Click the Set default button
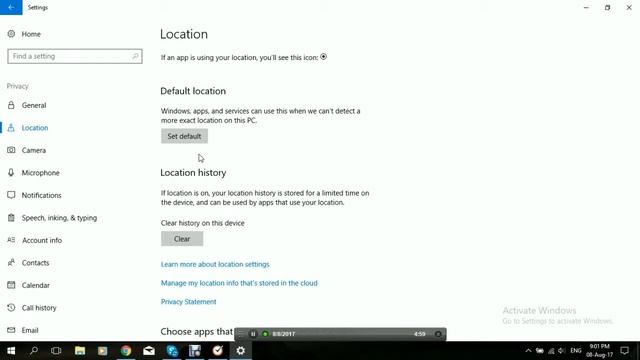 click(x=184, y=136)
